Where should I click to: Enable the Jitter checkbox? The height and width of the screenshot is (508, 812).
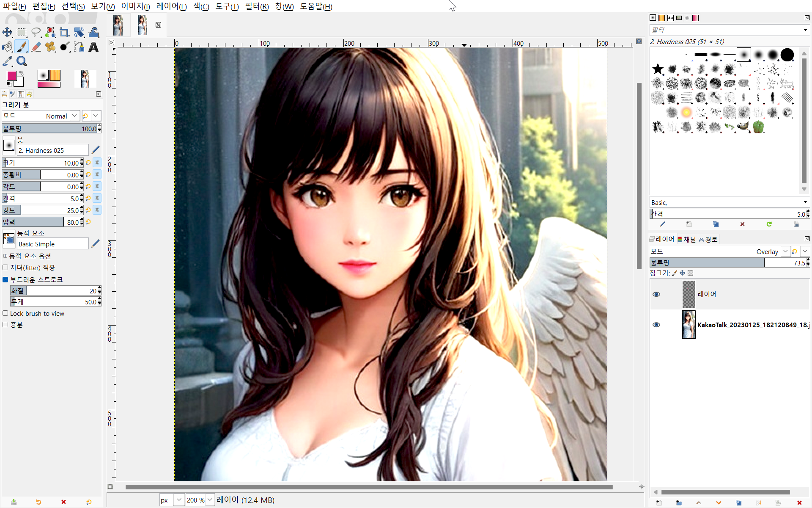click(x=5, y=267)
